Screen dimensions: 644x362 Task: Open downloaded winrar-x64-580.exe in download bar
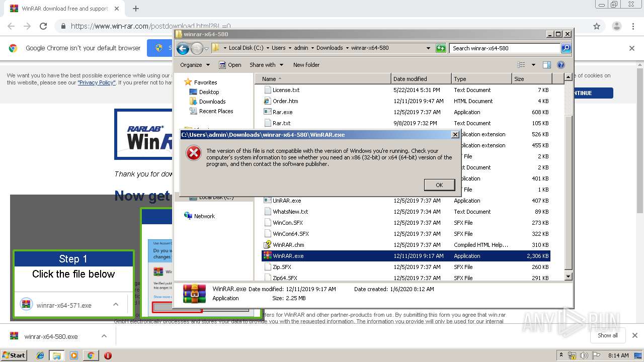(x=51, y=336)
